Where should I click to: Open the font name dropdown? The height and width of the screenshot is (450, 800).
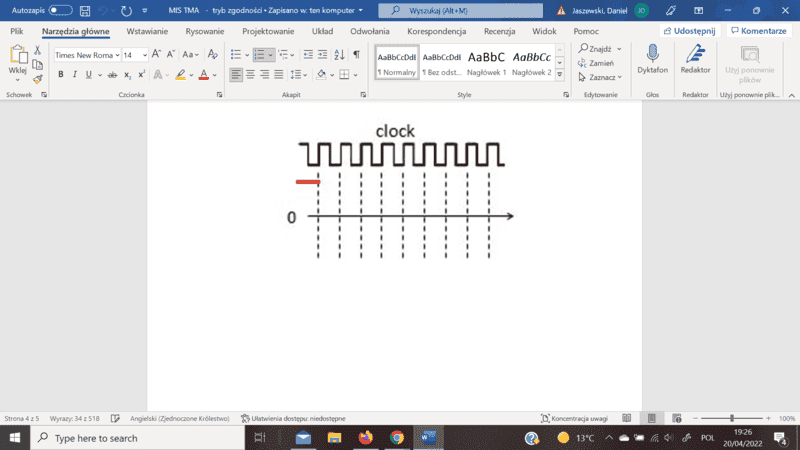(x=117, y=55)
